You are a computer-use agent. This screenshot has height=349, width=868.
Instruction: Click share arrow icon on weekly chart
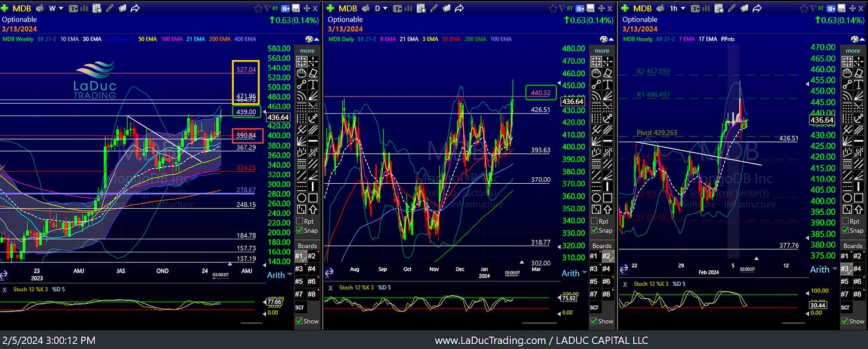[x=135, y=8]
